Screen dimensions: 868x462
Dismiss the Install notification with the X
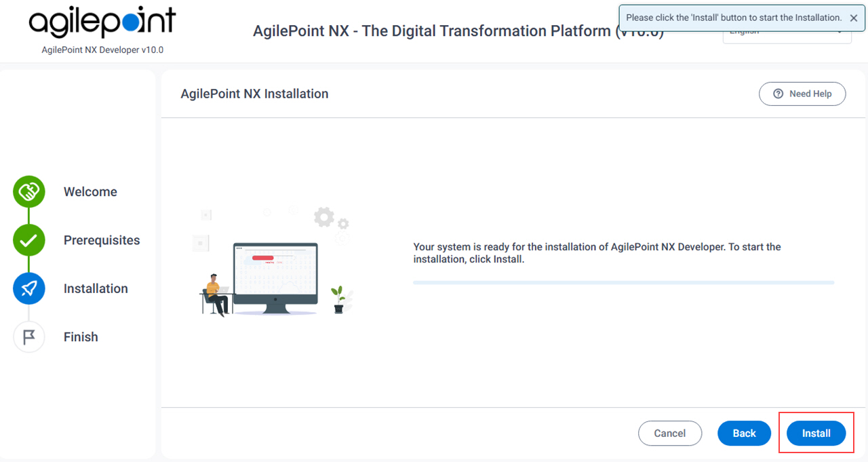(x=854, y=18)
